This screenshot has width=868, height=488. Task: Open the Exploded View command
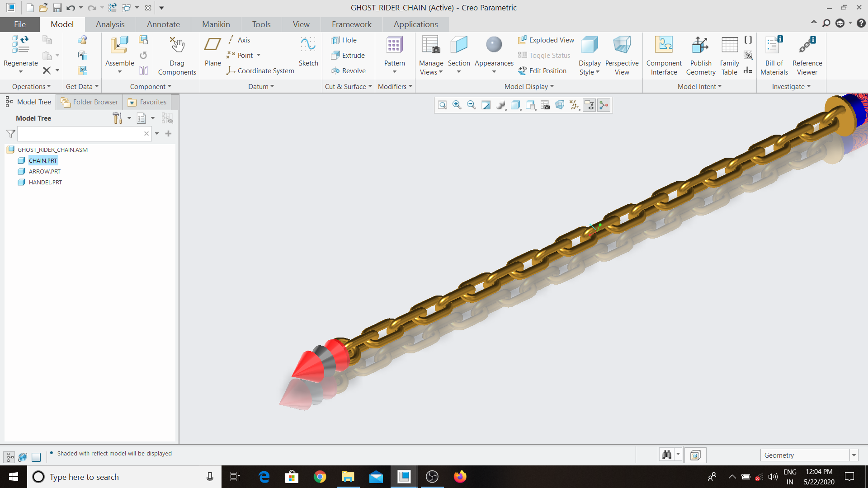coord(546,40)
